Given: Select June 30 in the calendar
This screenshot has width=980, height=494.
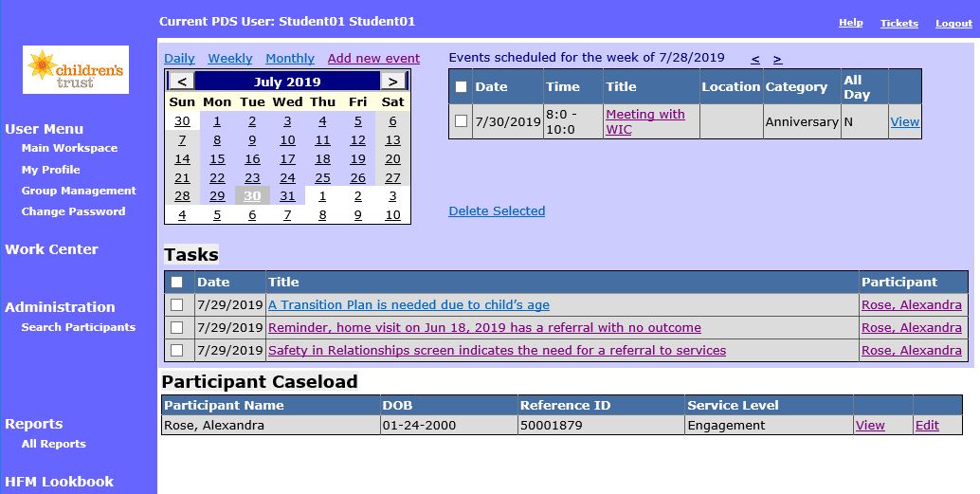Looking at the screenshot, I should click(182, 121).
